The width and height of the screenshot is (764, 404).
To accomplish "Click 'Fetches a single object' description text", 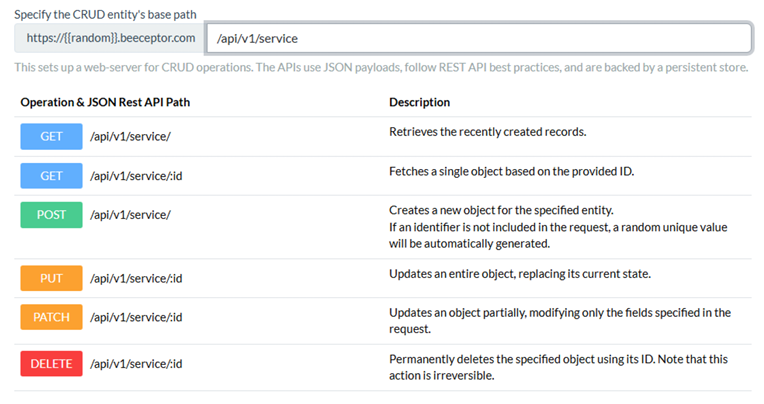I will tap(512, 172).
